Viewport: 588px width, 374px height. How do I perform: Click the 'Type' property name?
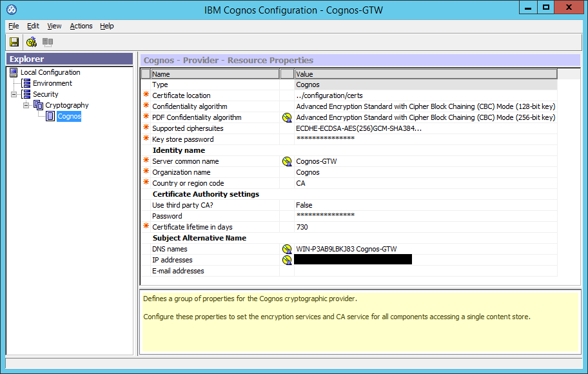(x=160, y=84)
